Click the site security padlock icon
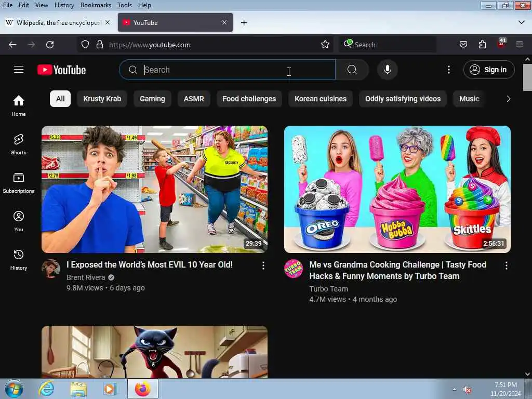Image resolution: width=532 pixels, height=399 pixels. [x=100, y=45]
